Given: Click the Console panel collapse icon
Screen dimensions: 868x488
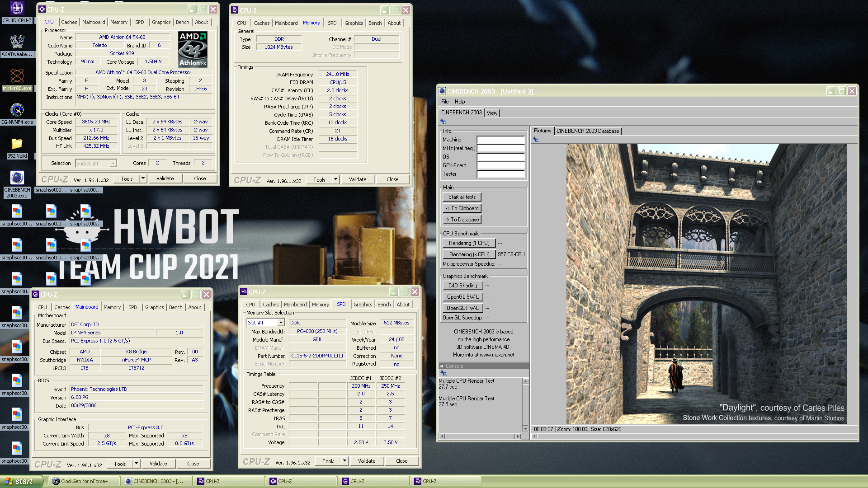Looking at the screenshot, I should pos(442,366).
